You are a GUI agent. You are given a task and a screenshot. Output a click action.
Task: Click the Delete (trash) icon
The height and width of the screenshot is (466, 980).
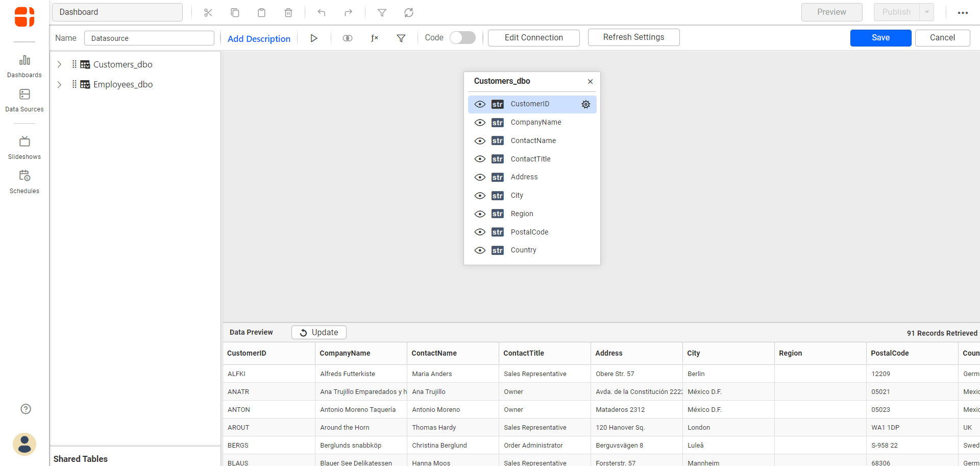pyautogui.click(x=288, y=12)
